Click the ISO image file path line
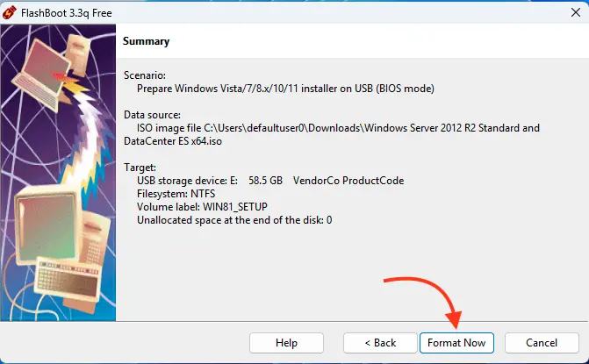The width and height of the screenshot is (589, 364). coord(332,135)
